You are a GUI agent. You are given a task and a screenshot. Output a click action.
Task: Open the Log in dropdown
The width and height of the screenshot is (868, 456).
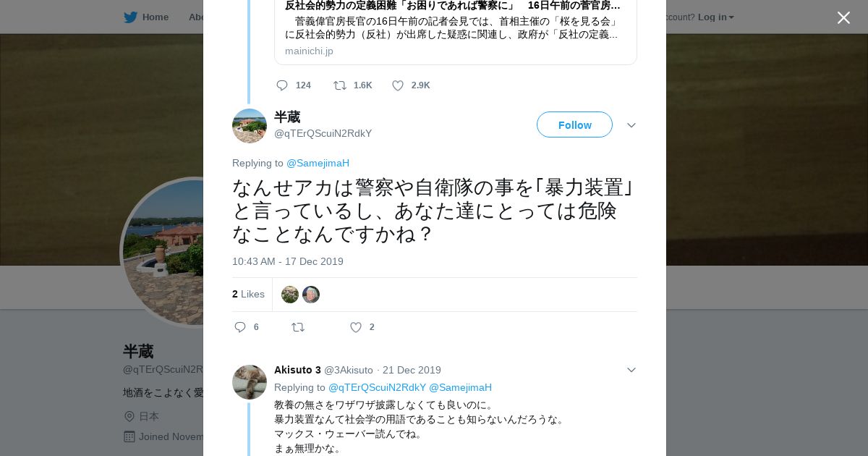pos(715,17)
